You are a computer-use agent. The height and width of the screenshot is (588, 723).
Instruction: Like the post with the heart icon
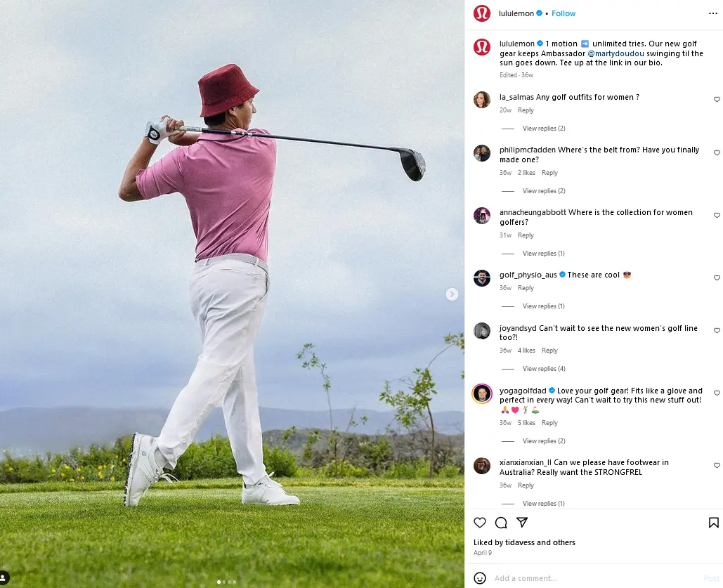coord(480,523)
